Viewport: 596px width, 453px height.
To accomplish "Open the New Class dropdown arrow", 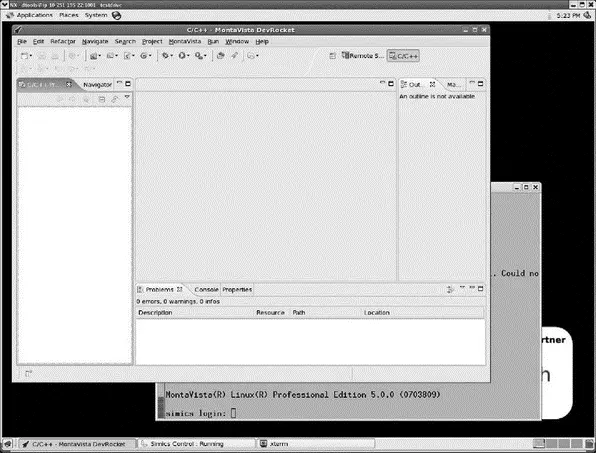I will tap(150, 56).
